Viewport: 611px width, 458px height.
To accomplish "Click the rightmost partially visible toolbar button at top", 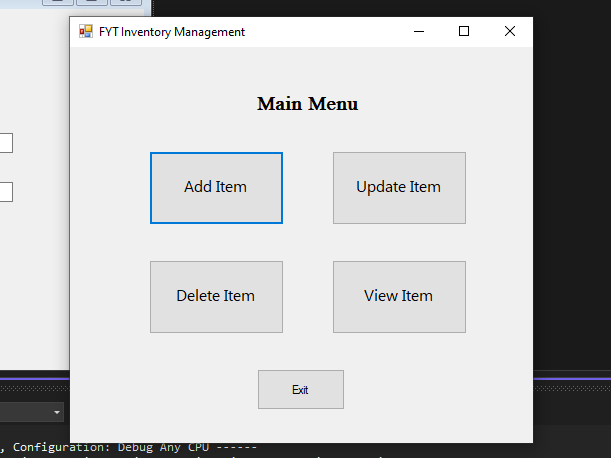I will pyautogui.click(x=125, y=2).
